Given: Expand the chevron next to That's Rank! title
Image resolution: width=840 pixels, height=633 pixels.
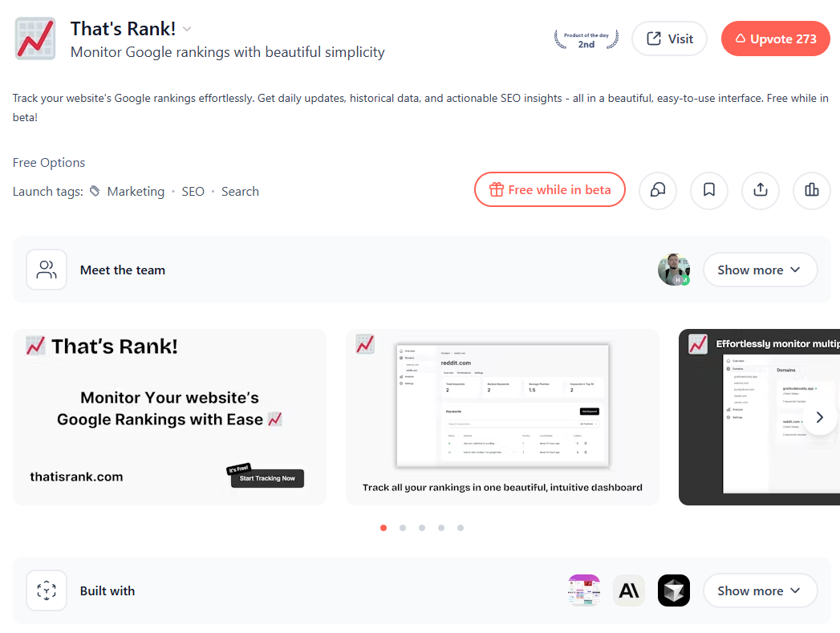Looking at the screenshot, I should [x=187, y=29].
